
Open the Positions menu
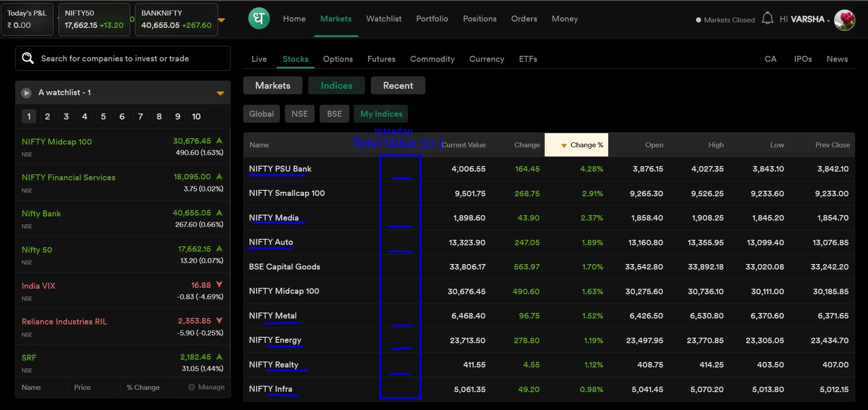(480, 19)
